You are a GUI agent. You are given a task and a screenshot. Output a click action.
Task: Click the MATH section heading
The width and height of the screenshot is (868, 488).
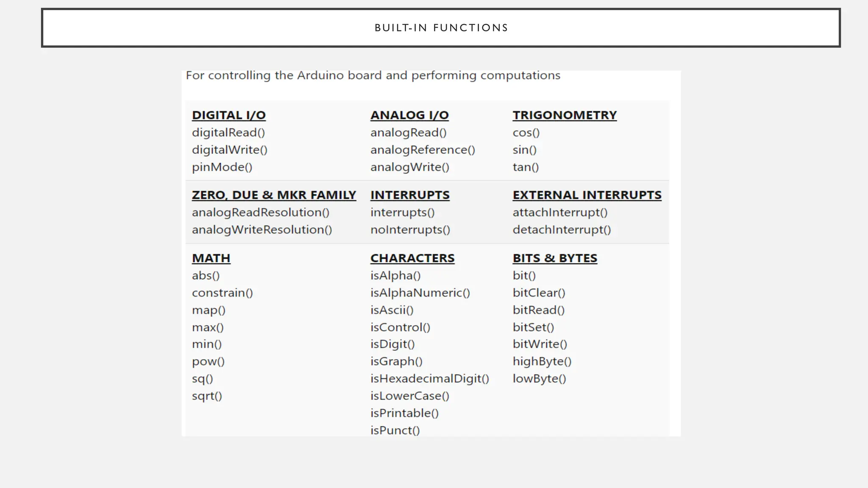(x=211, y=258)
